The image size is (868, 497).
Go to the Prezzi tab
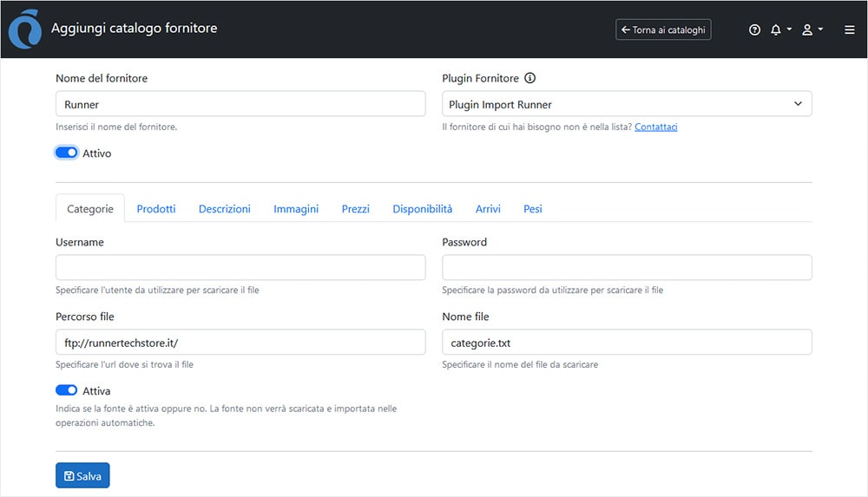point(355,208)
